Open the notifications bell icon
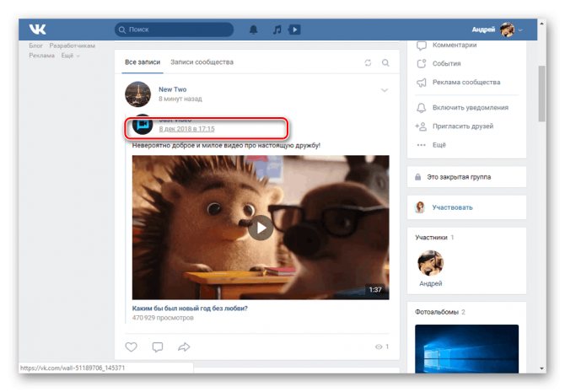The image size is (565, 392). [254, 30]
